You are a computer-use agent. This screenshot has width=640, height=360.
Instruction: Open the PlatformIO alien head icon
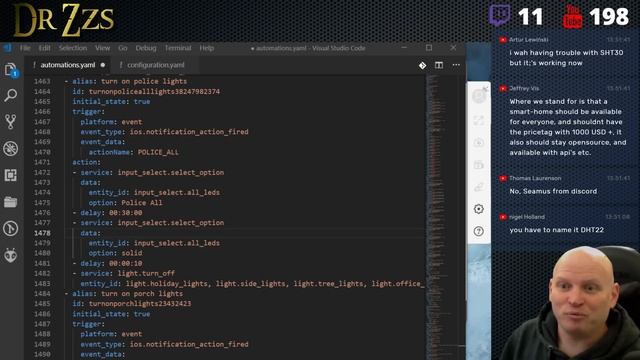11,255
